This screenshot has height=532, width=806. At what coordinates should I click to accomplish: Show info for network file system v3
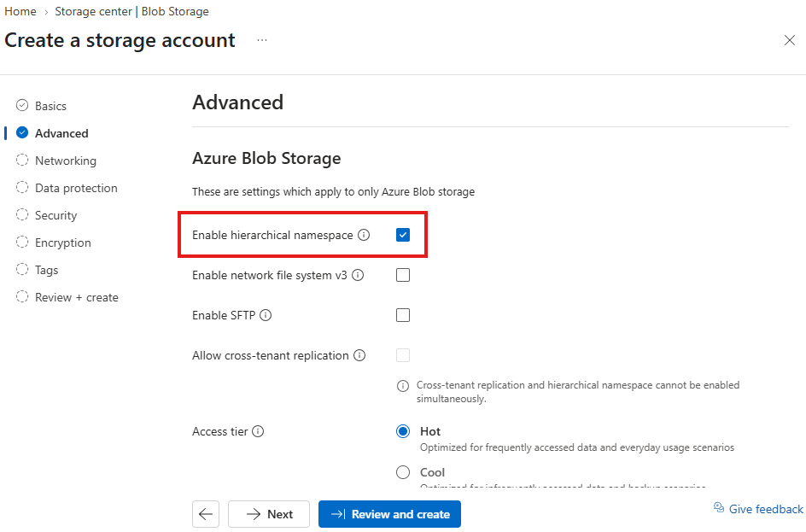point(358,275)
